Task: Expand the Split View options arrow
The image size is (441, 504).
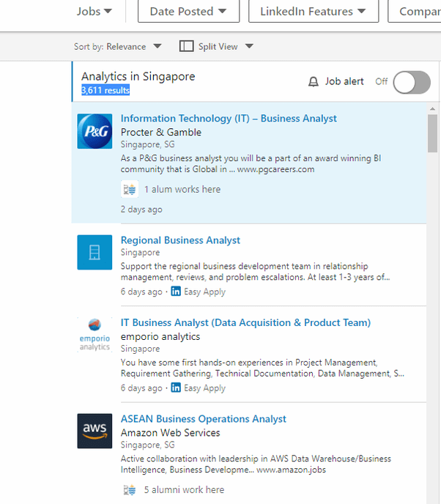Action: tap(249, 46)
